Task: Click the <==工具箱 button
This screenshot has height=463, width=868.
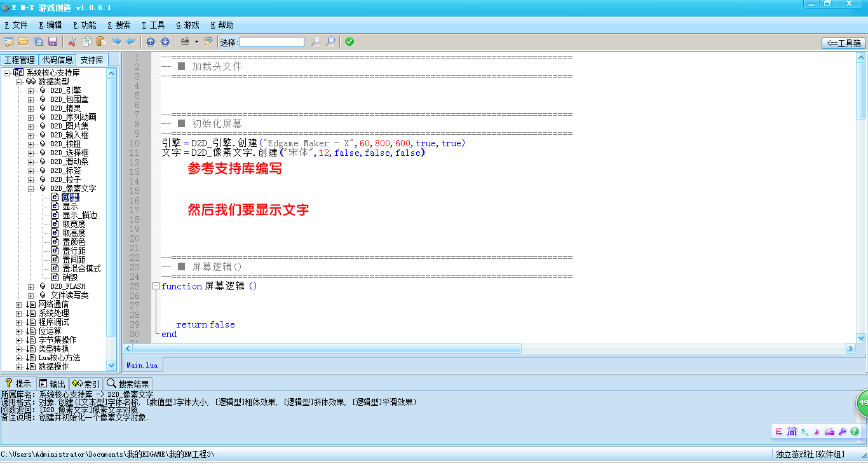Action: tap(843, 43)
